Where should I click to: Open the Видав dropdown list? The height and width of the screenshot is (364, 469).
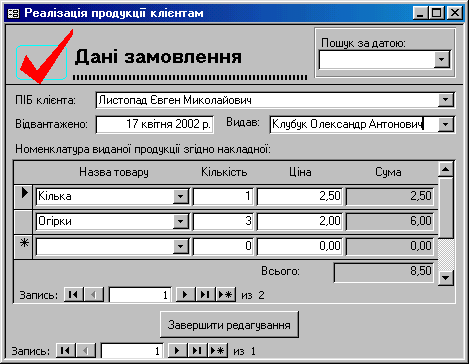click(x=446, y=125)
